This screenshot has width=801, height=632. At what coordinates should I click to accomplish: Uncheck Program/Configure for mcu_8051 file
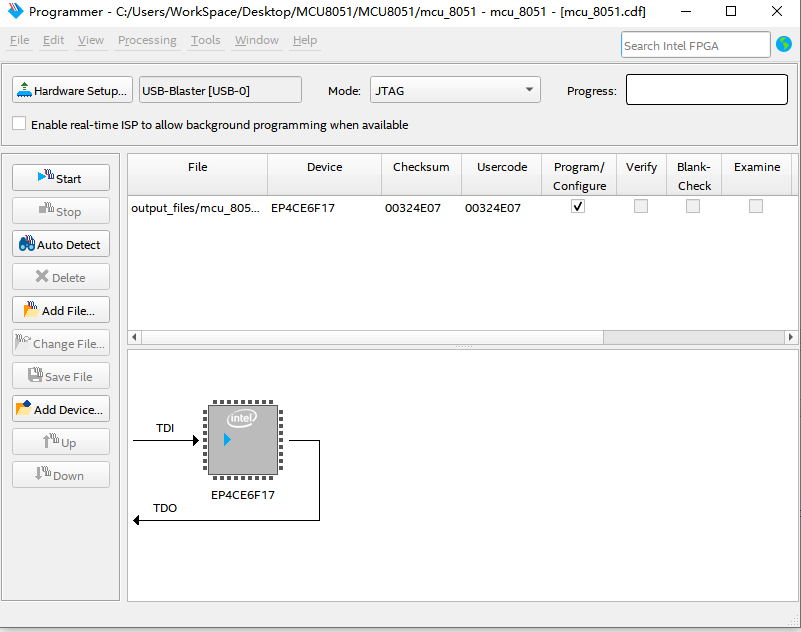click(x=578, y=207)
